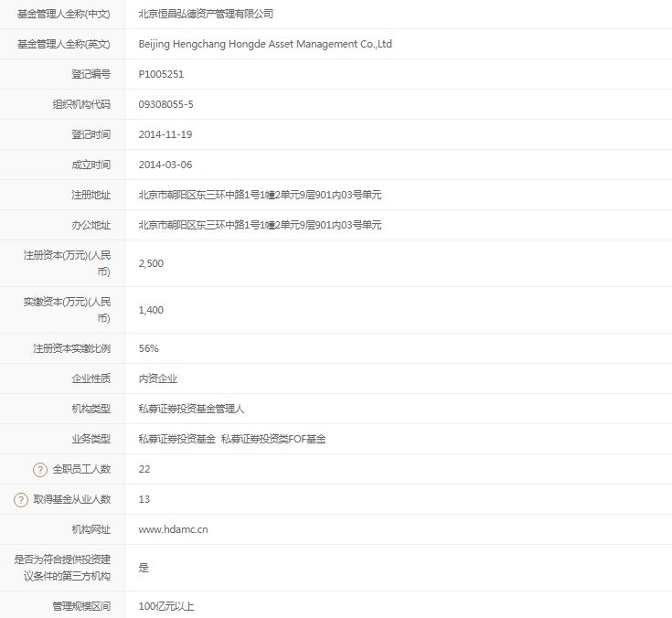Click the Chinese company name 北京恒昌弘德资产管理有限公司
The image size is (672, 618).
[x=206, y=14]
